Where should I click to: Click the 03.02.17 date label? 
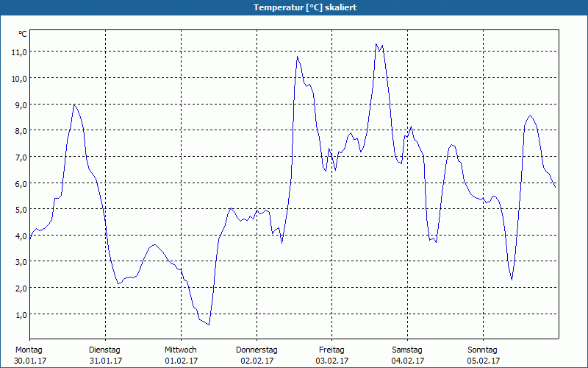pyautogui.click(x=331, y=361)
